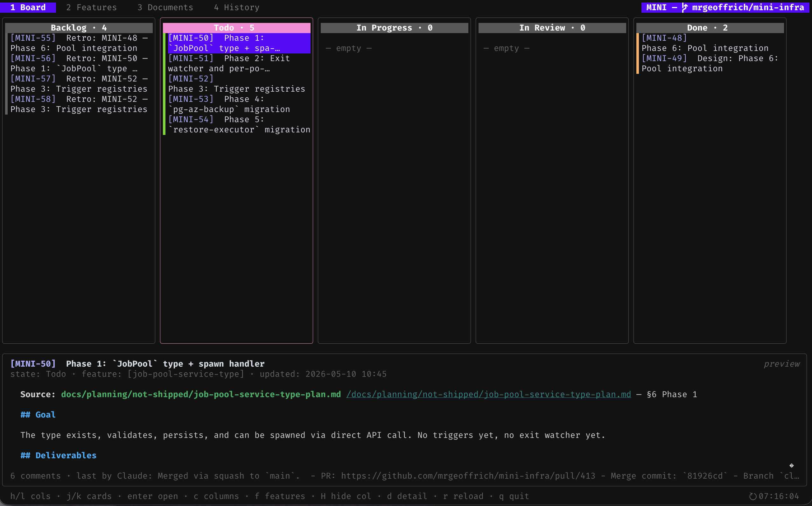
Task: Select the In Progress column header
Action: pos(394,28)
